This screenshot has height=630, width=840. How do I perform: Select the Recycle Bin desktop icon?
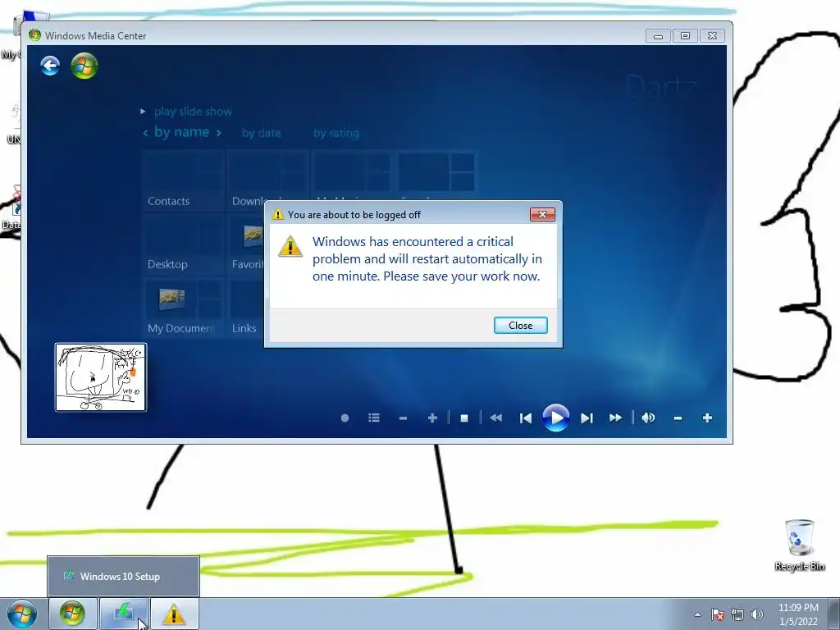click(x=799, y=546)
